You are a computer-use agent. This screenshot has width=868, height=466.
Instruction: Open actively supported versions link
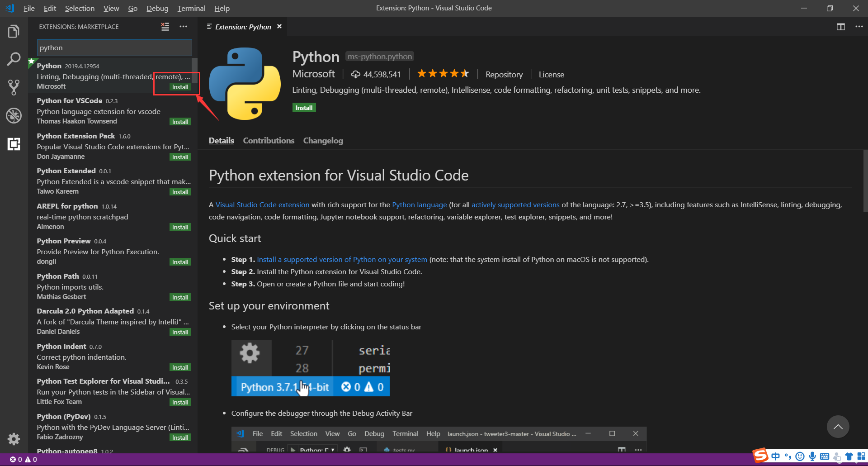click(515, 204)
